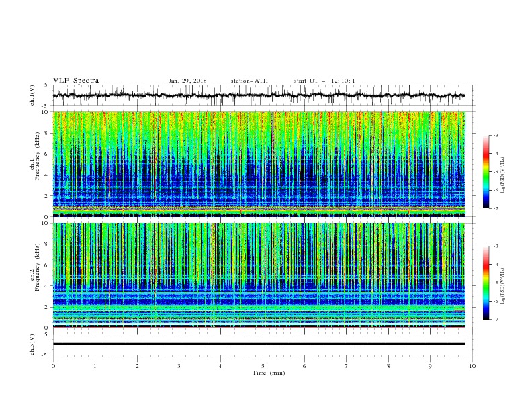Select the date text "Jan. 29, 2018"

pyautogui.click(x=187, y=81)
